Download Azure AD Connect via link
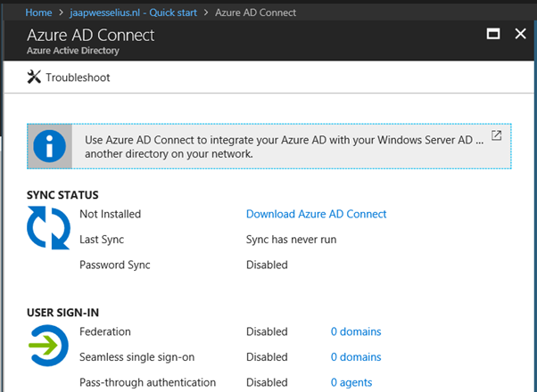537x392 pixels. tap(316, 214)
